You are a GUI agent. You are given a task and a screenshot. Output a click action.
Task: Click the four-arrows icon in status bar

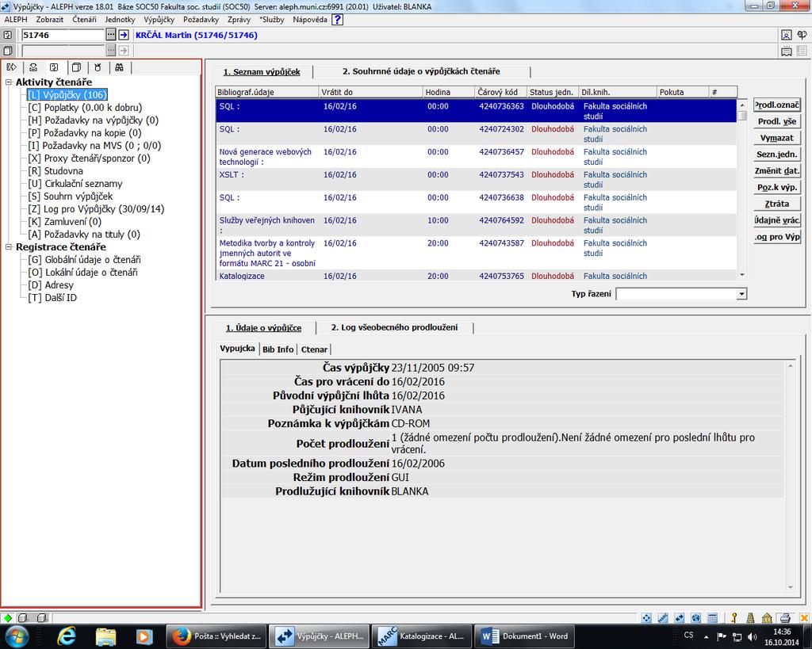coord(646,618)
